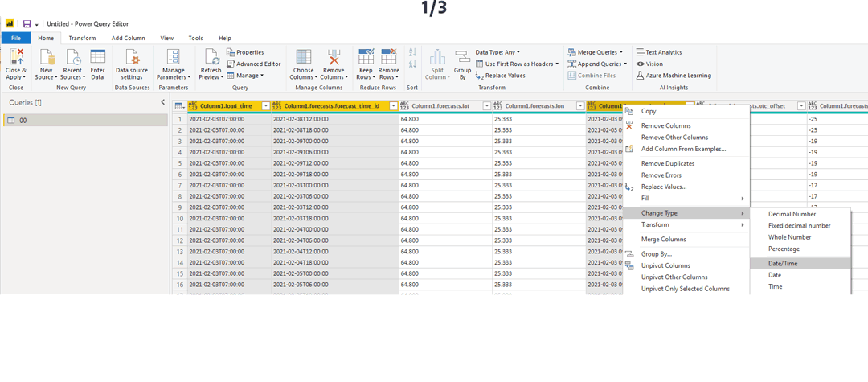Open filter dropdown for Column1.forecasts.lat
The width and height of the screenshot is (868, 382).
[486, 105]
